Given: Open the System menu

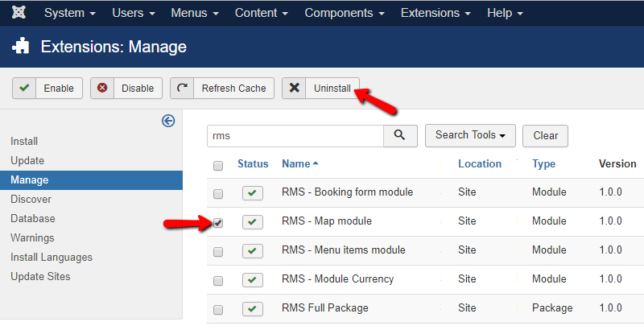Looking at the screenshot, I should coord(70,14).
